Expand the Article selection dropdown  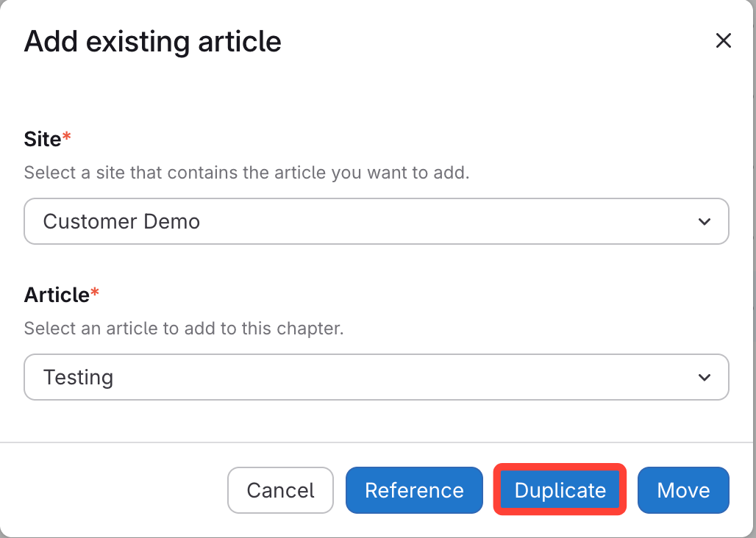pos(376,378)
